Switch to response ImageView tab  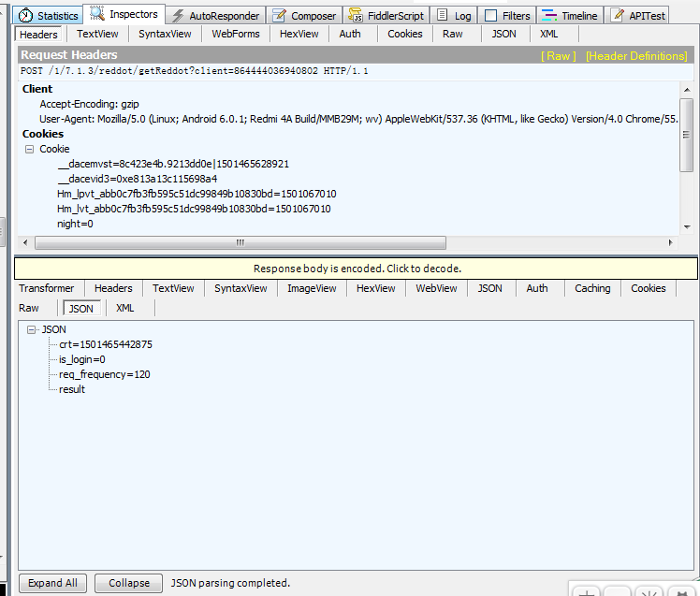312,288
